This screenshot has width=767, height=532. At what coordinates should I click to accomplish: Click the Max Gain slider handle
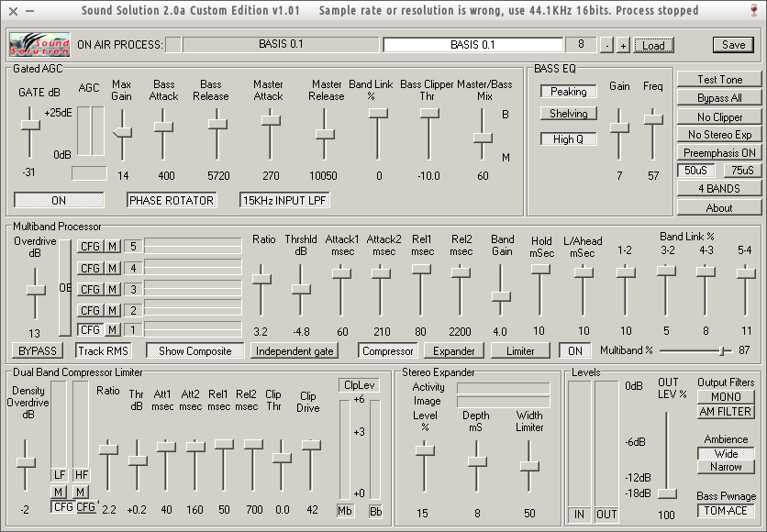tap(122, 132)
